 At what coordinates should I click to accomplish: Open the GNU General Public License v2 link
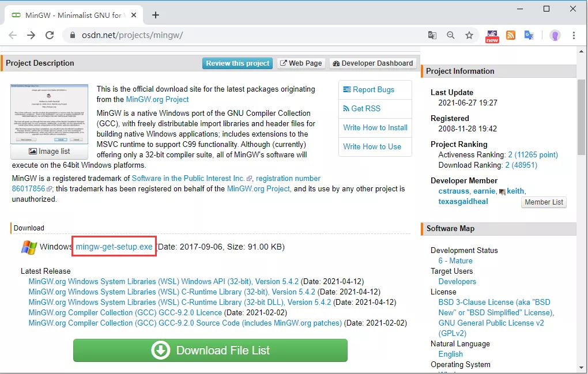[491, 328]
